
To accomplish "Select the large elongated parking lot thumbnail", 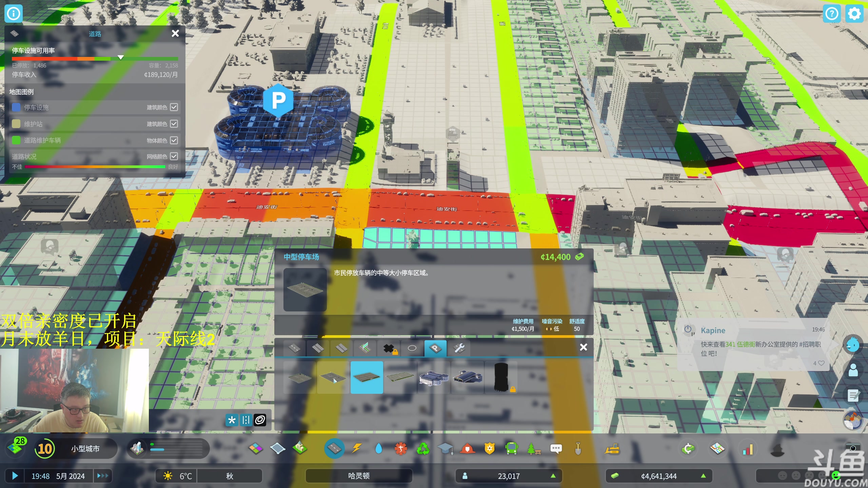I will 400,377.
